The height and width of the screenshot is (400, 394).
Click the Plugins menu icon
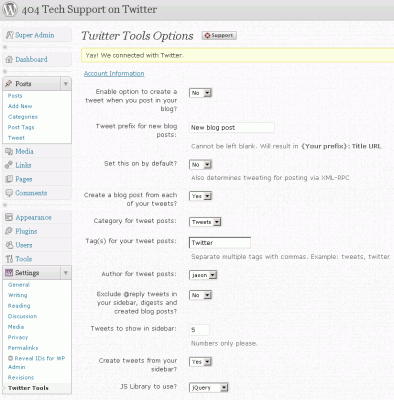pos(9,231)
